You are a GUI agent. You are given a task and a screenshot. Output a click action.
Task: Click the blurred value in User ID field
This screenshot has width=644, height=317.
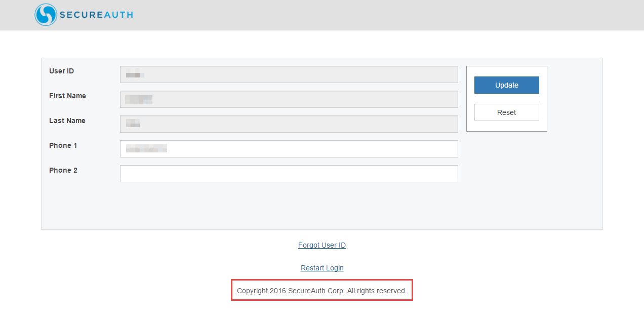135,75
